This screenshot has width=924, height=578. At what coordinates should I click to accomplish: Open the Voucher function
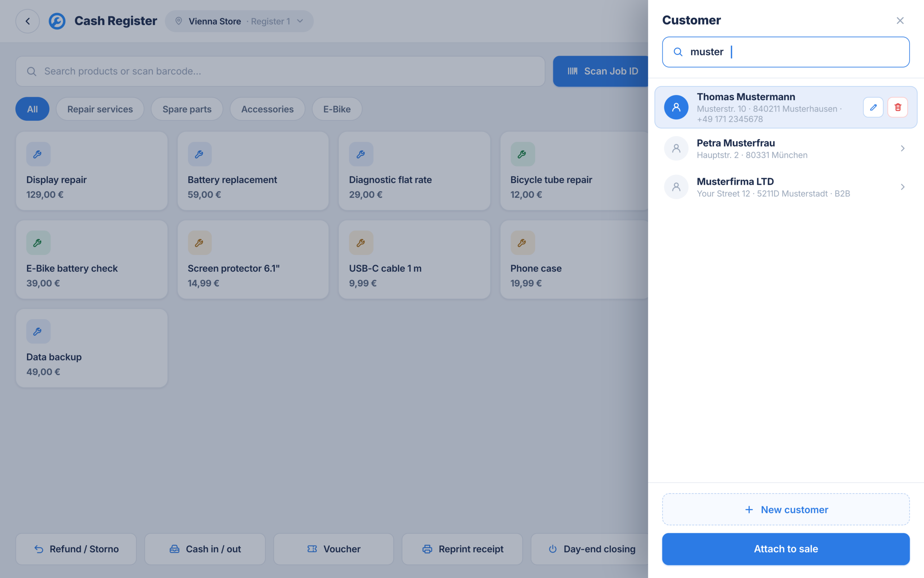pos(334,549)
